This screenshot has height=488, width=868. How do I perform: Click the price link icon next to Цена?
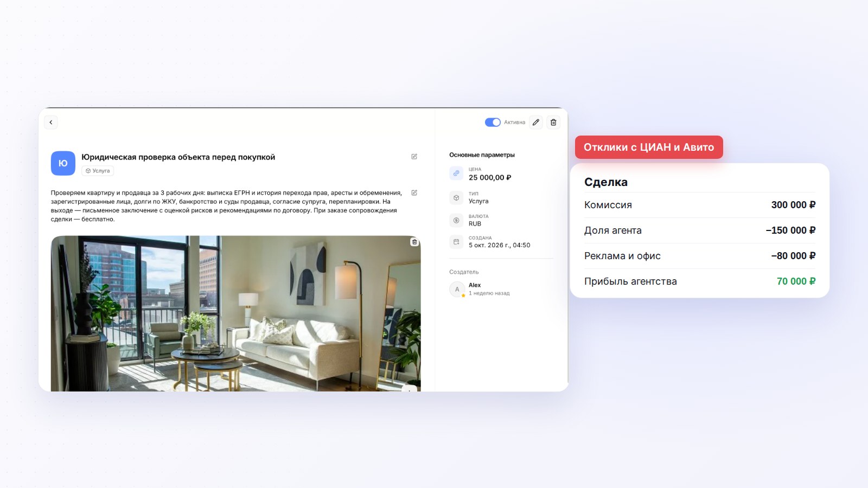coord(456,174)
